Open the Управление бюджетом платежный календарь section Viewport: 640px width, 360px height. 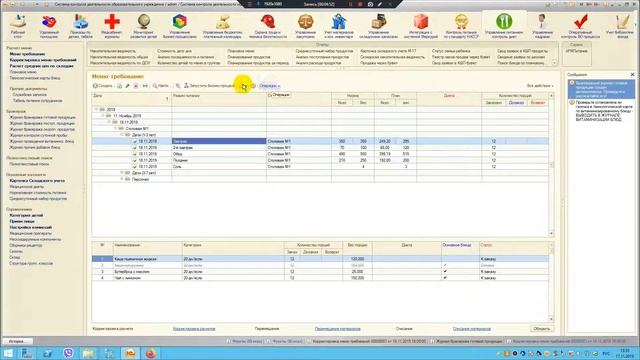tap(222, 26)
